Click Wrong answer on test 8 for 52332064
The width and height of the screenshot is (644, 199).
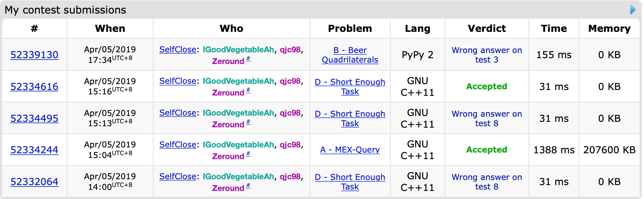(x=486, y=182)
